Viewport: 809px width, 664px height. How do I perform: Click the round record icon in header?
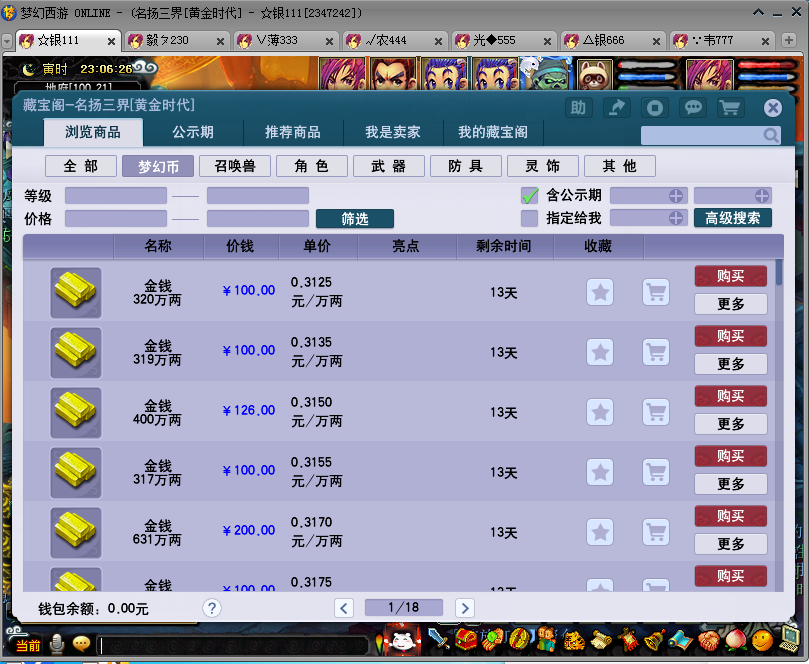[x=655, y=108]
